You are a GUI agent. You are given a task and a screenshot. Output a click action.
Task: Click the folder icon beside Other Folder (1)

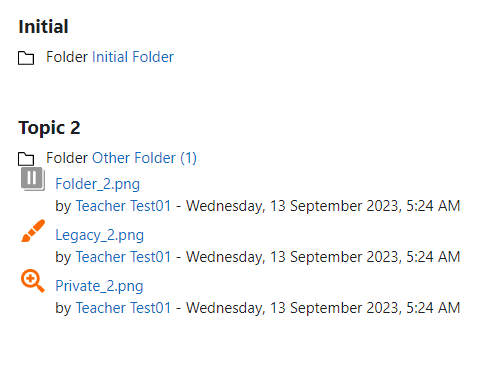pyautogui.click(x=26, y=159)
